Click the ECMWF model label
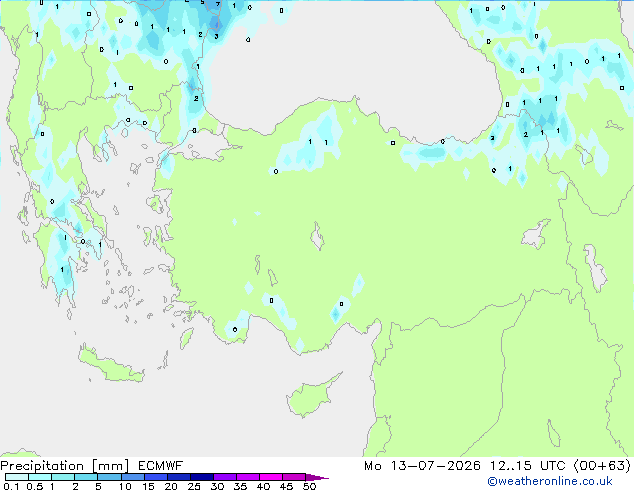Image resolution: width=634 pixels, height=490 pixels. (161, 466)
